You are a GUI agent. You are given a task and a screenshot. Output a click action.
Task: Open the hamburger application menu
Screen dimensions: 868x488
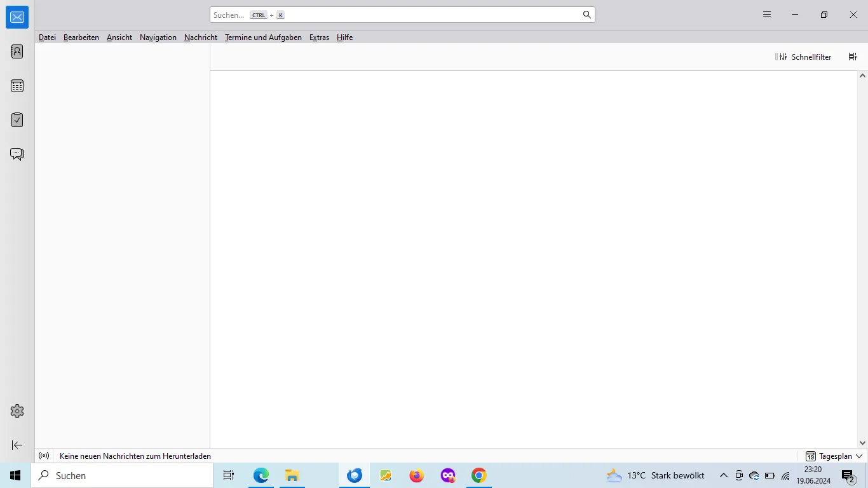767,15
